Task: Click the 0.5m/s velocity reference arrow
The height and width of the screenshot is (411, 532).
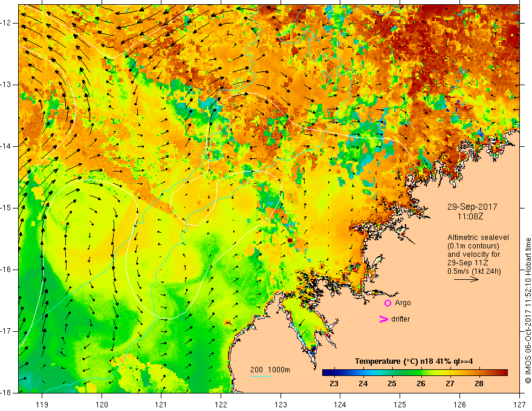Action: coord(466,279)
